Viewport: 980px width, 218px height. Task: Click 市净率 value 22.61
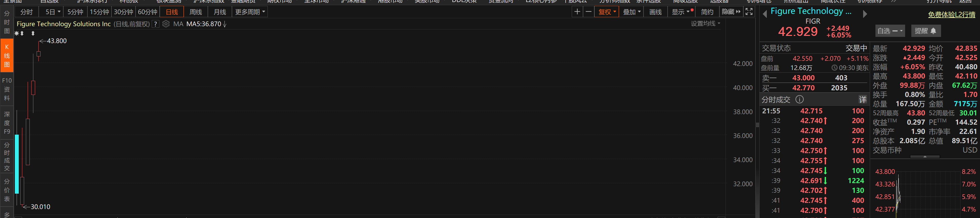click(x=968, y=131)
